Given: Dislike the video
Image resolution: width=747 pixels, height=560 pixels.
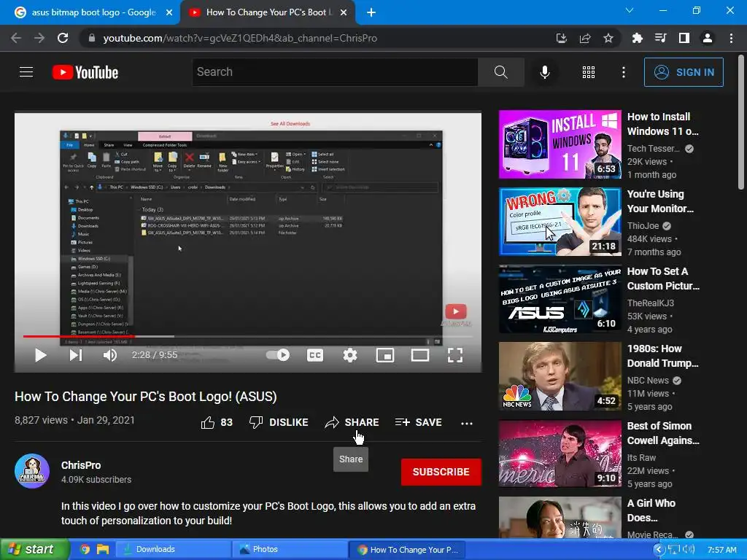Looking at the screenshot, I should click(279, 422).
